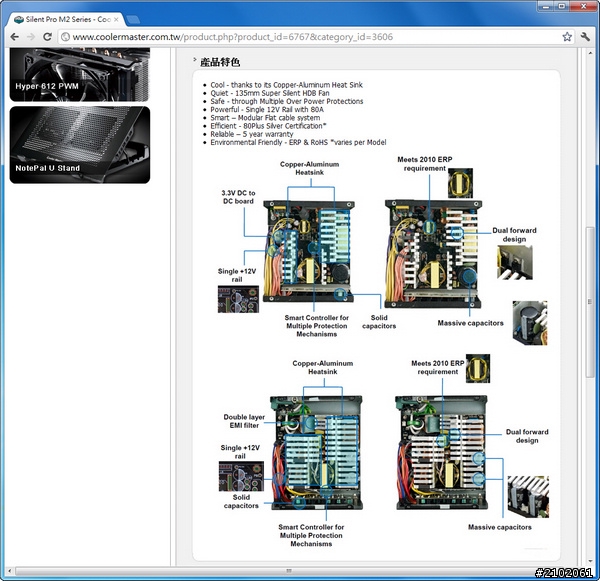Click the upper Massive capacitors close-up photo
The height and width of the screenshot is (581, 600).
[530, 323]
